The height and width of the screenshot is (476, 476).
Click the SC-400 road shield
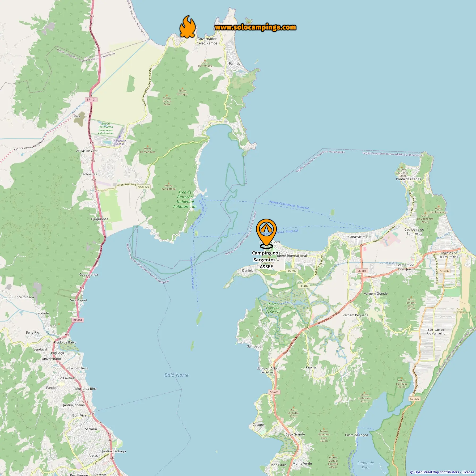tap(292, 271)
